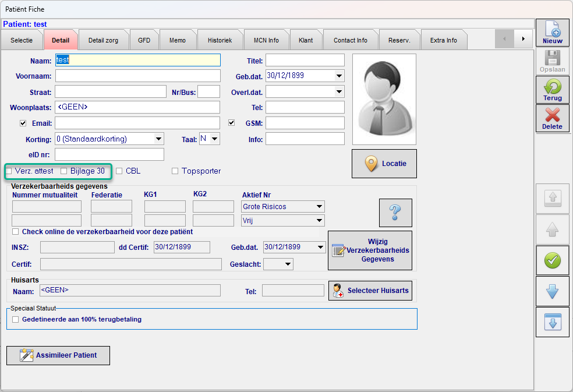Check Gedetineerde aan 100% terugbetaling option
Screen dimensions: 573x392
click(x=16, y=319)
